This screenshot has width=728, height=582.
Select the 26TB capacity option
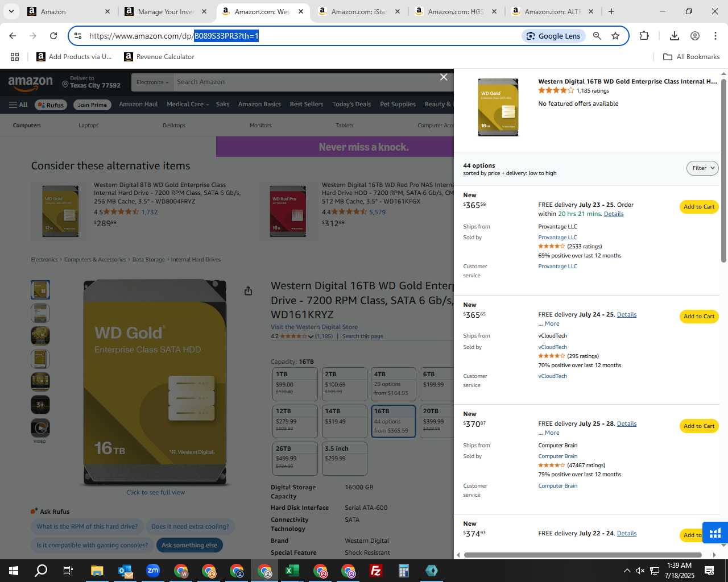tap(295, 459)
